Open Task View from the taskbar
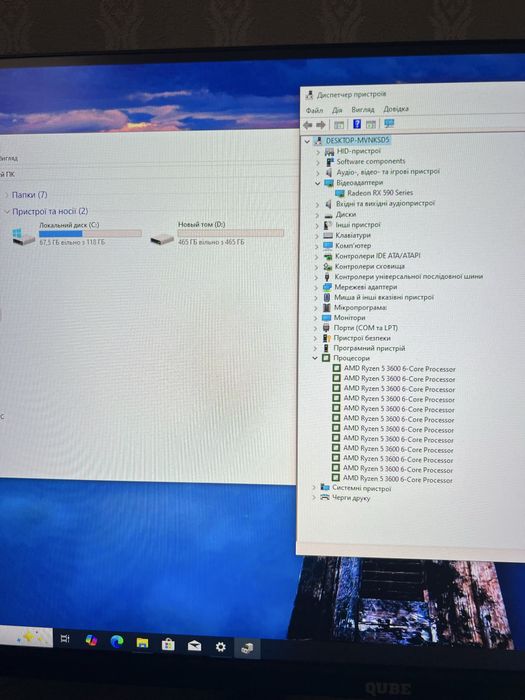 (x=65, y=638)
